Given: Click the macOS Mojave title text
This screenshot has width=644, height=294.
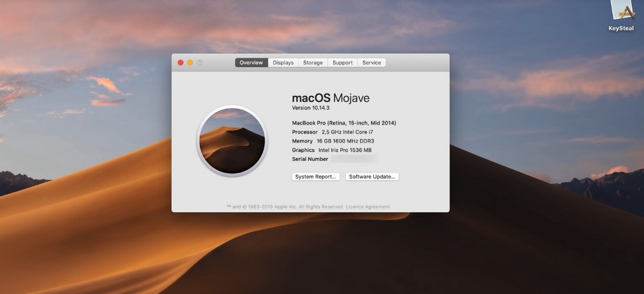Looking at the screenshot, I should (x=331, y=98).
